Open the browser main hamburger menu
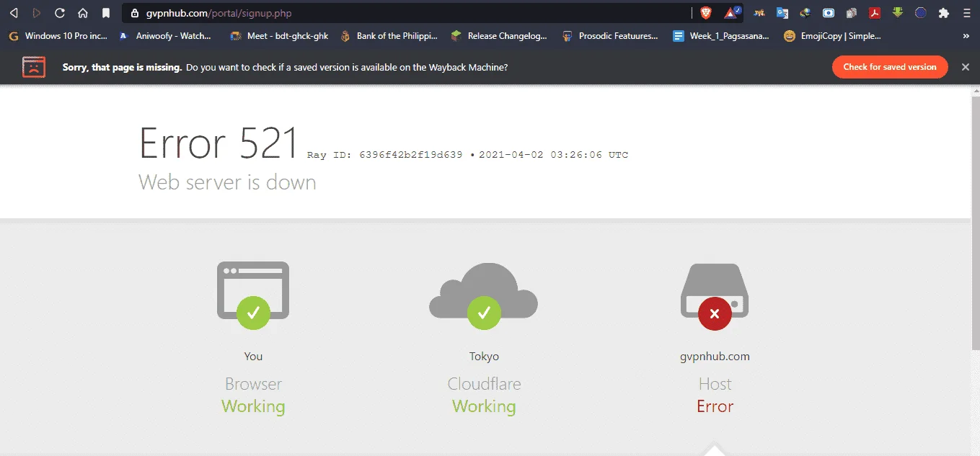This screenshot has height=456, width=980. coord(967,13)
